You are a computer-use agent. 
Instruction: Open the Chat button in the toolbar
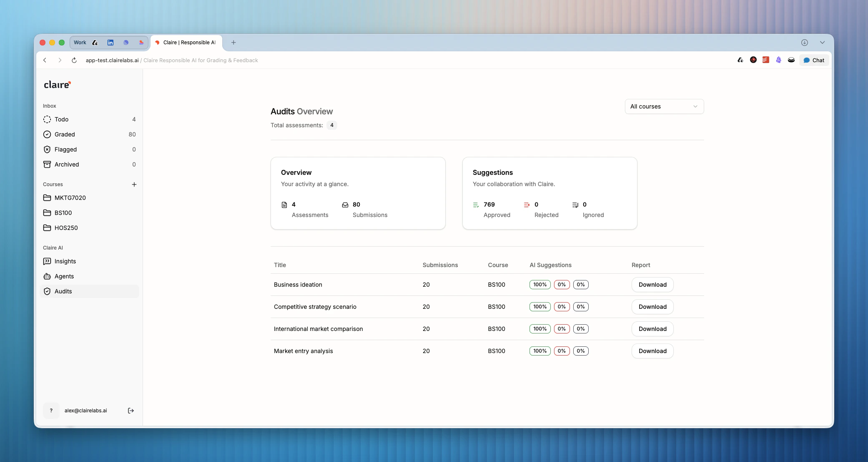(x=814, y=60)
